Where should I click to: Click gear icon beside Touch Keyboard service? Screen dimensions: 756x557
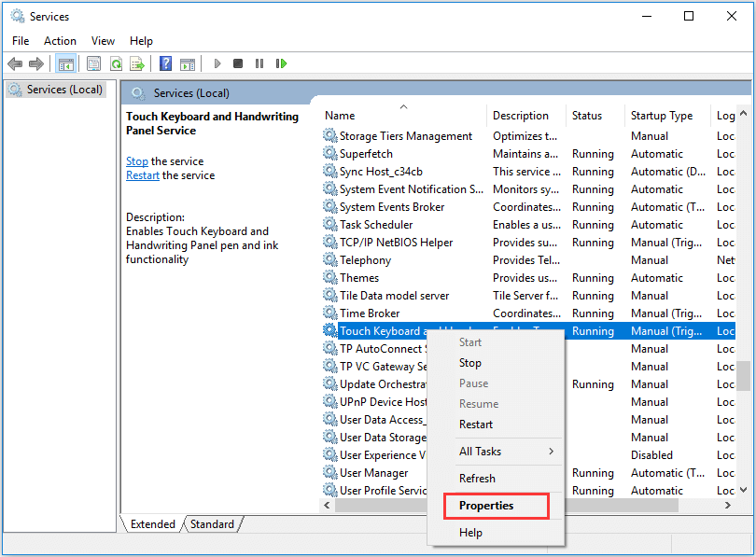(x=329, y=331)
